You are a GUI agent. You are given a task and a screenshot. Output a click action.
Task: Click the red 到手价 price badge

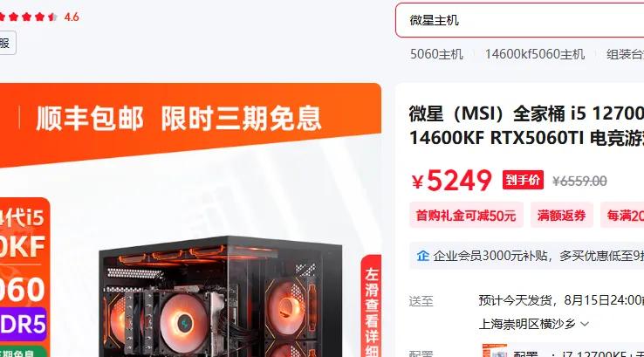523,180
